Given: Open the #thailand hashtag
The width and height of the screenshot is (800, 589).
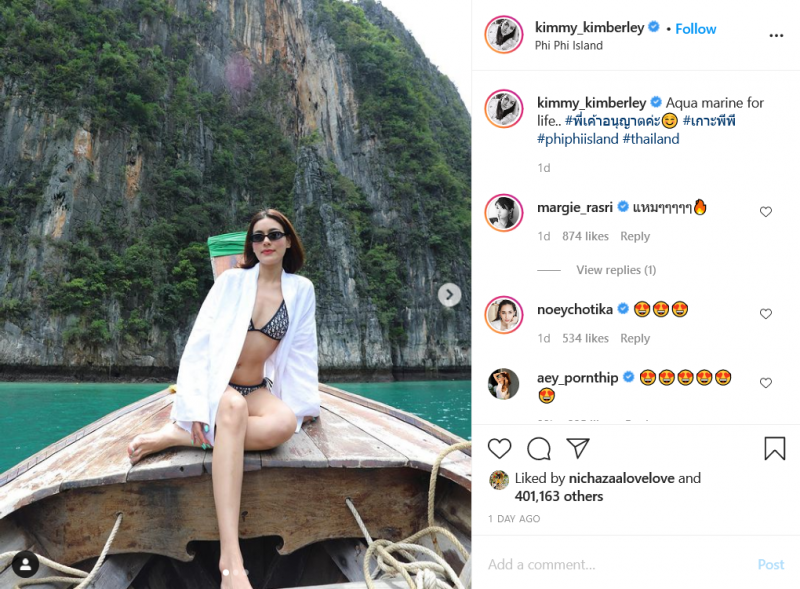Looking at the screenshot, I should [651, 139].
